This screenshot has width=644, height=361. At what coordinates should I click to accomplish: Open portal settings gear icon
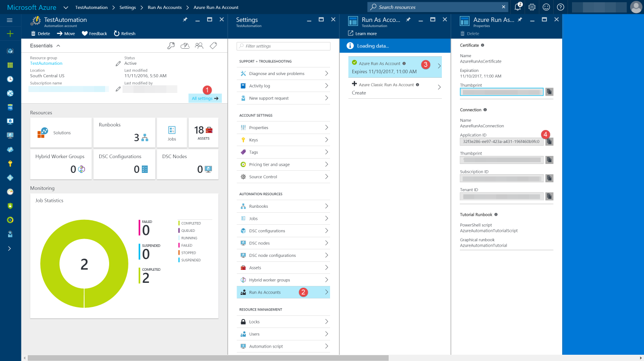(x=532, y=7)
